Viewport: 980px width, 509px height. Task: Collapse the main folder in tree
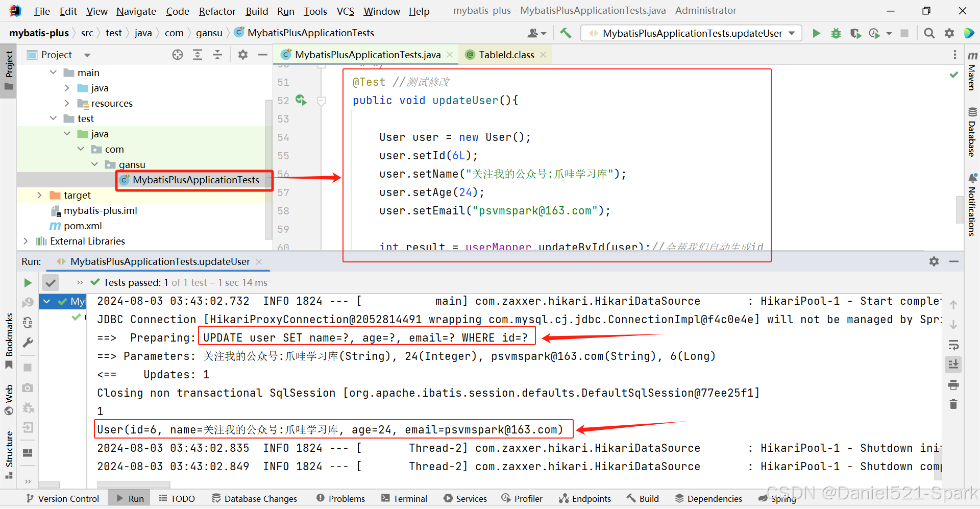(x=53, y=72)
